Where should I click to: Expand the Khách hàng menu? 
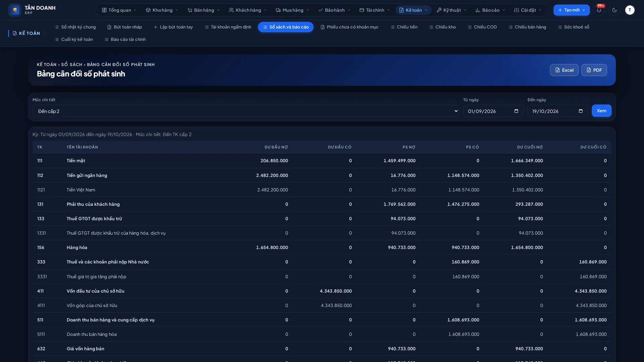pyautogui.click(x=248, y=10)
